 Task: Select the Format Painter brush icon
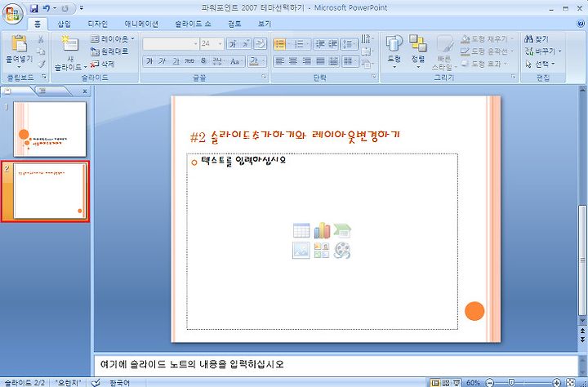tap(41, 64)
